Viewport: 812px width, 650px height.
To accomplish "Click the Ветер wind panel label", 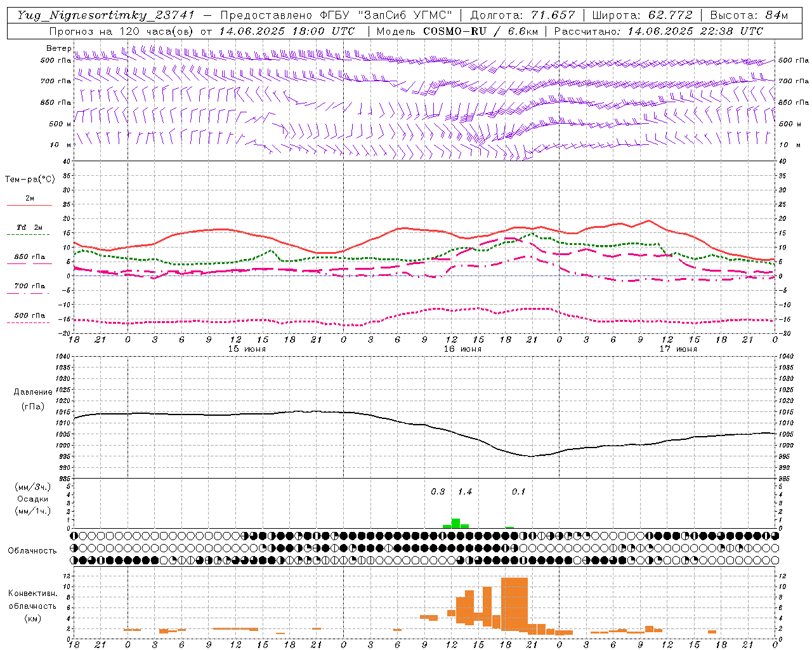I will tap(58, 48).
